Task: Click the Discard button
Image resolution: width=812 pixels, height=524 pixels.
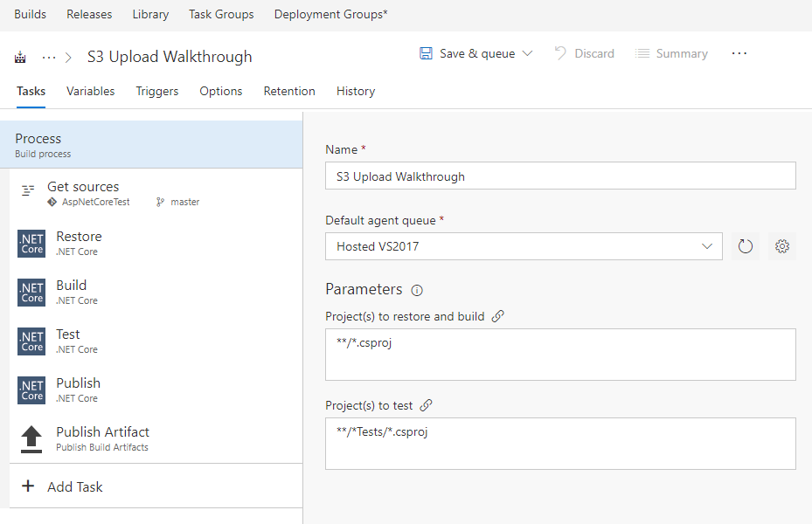Action: [x=584, y=53]
